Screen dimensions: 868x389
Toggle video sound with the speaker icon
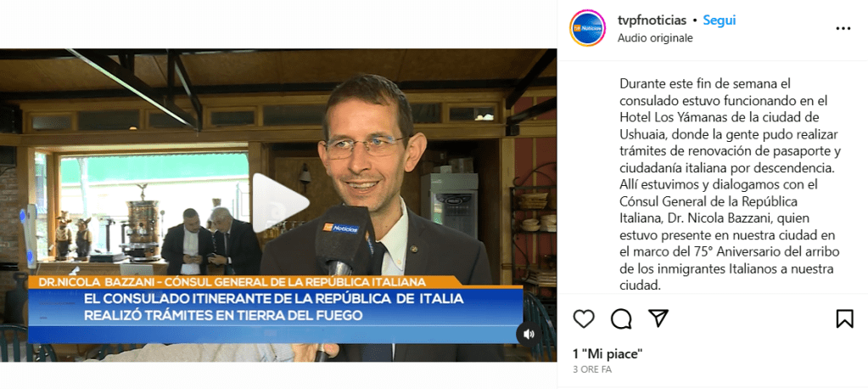(528, 334)
